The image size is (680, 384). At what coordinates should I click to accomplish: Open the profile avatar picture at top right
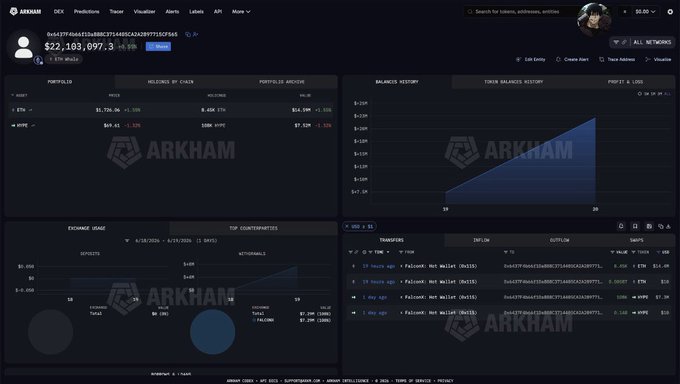pyautogui.click(x=594, y=20)
